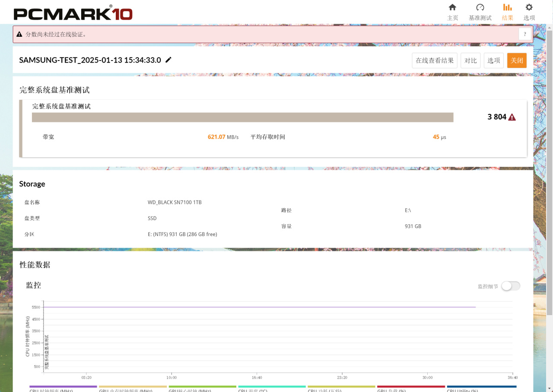Click the drive type value SSD
Image resolution: width=553 pixels, height=392 pixels.
152,218
